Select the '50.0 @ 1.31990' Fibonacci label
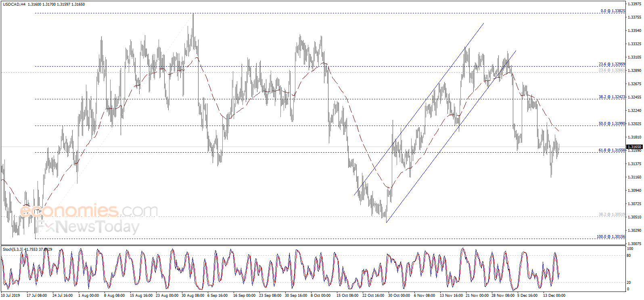Viewport: 644px width, 300px height. coord(612,124)
